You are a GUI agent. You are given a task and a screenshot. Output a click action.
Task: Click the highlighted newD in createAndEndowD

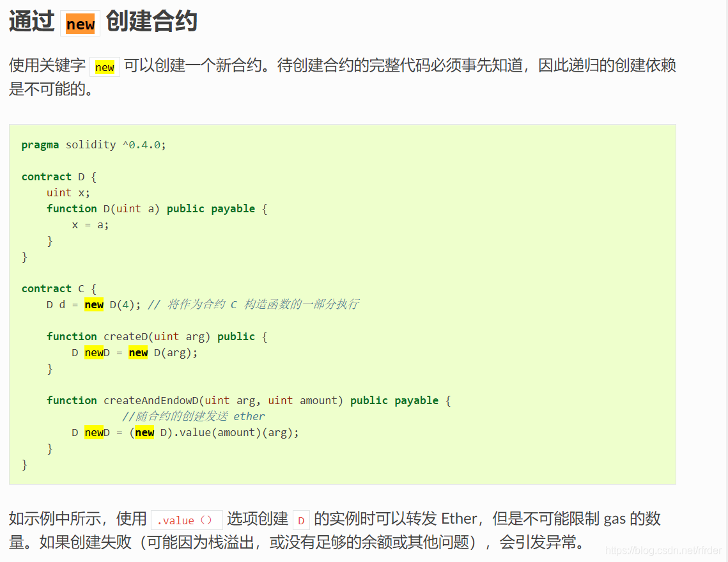click(x=94, y=432)
